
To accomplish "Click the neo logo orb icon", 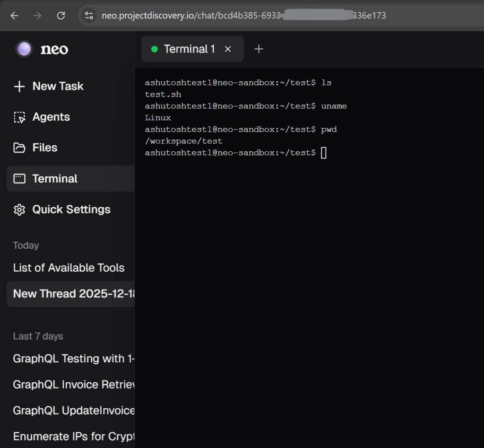I will (24, 49).
